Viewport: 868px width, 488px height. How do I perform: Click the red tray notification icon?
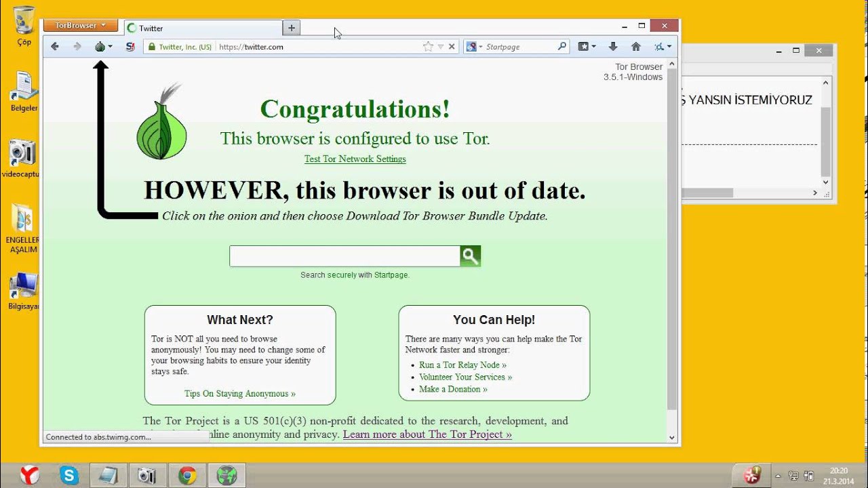coord(752,475)
